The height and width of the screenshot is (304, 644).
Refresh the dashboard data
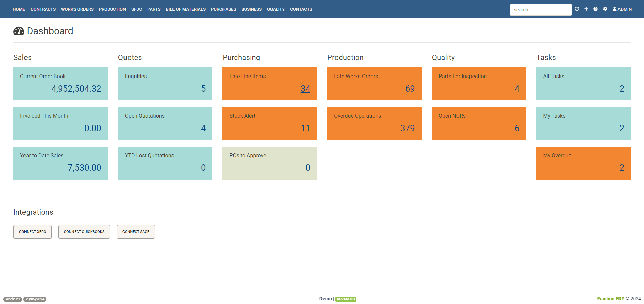(x=576, y=9)
